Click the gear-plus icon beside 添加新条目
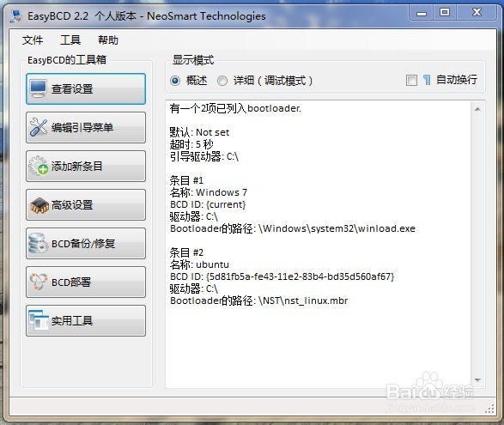This screenshot has height=425, width=504. coord(39,166)
